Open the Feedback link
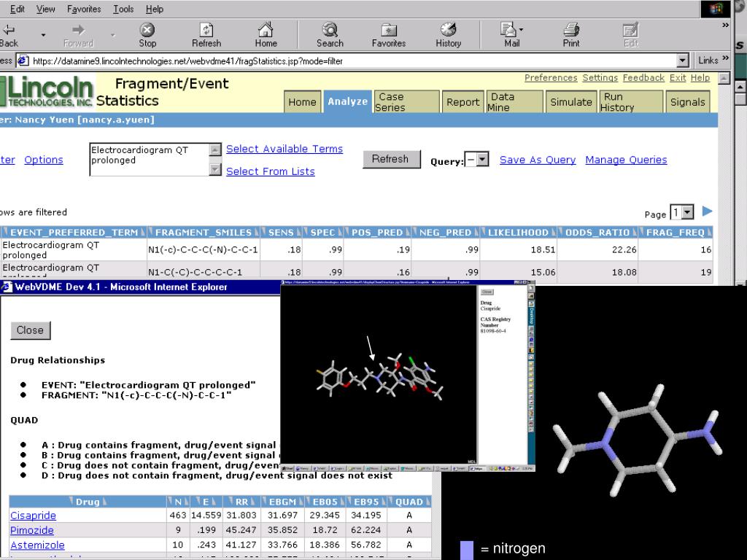Image resolution: width=747 pixels, height=560 pixels. 643,77
